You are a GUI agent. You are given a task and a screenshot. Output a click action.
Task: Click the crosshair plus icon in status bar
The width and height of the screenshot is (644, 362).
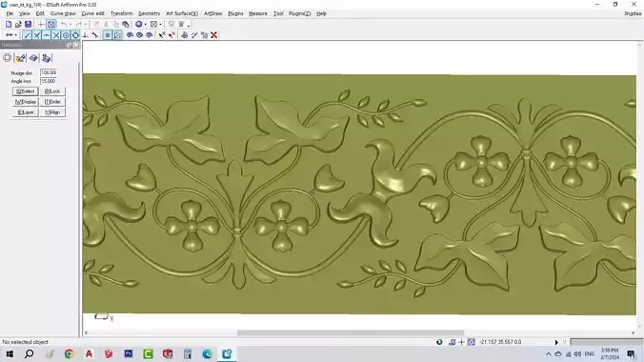click(461, 342)
